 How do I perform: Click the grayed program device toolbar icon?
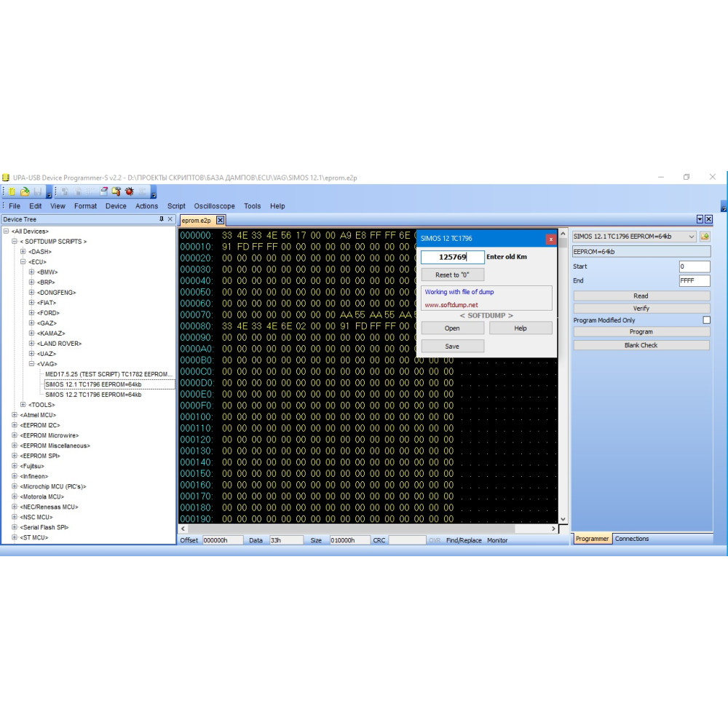pos(78,191)
